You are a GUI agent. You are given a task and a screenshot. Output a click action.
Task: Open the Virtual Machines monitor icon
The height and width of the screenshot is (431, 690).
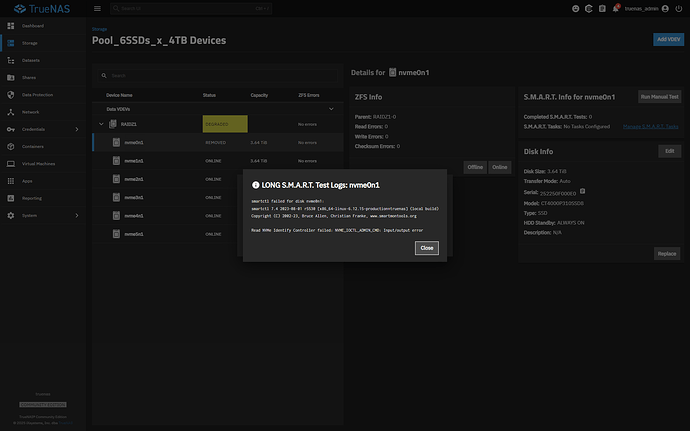click(x=11, y=164)
